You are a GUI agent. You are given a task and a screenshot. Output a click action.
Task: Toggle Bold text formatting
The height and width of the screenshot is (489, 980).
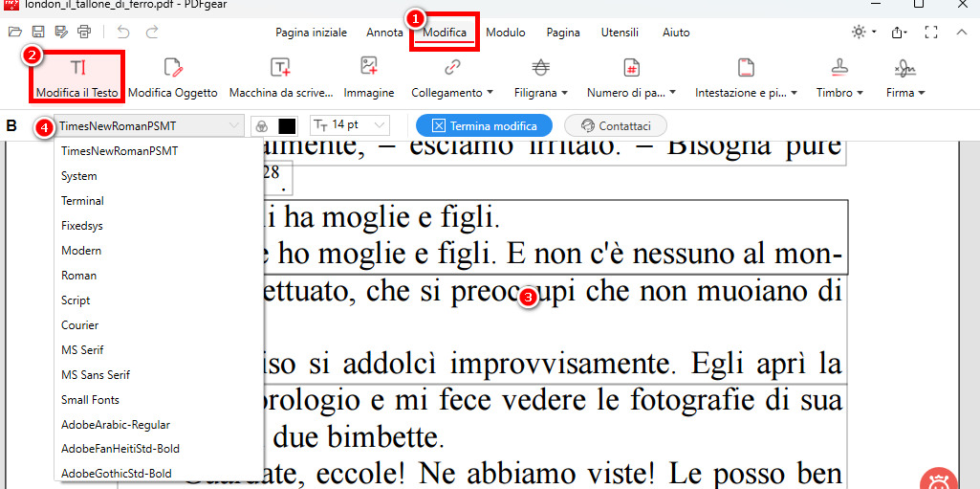pyautogui.click(x=11, y=125)
